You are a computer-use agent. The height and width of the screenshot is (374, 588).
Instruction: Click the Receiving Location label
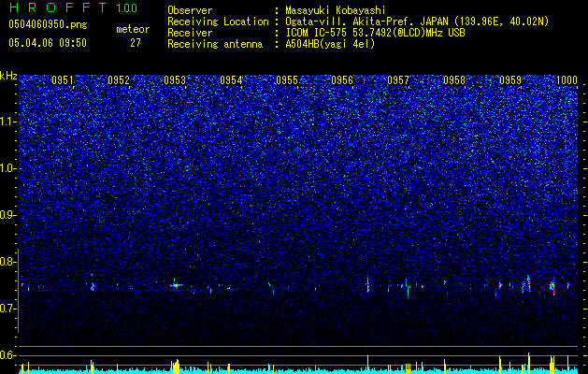pos(218,22)
